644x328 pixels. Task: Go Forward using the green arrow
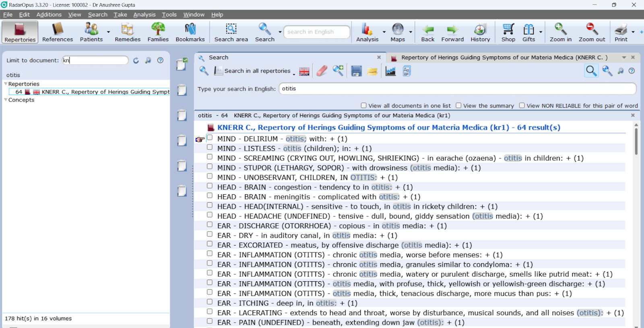point(452,32)
